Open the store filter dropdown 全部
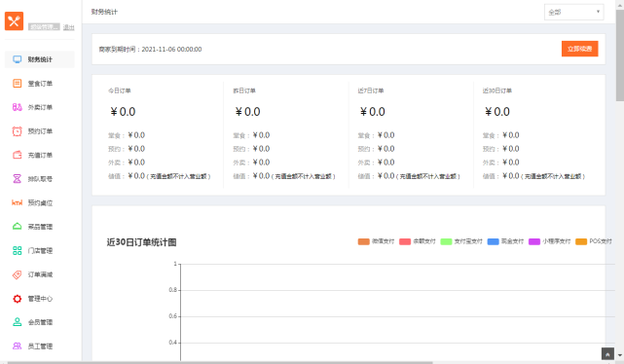 (x=573, y=12)
